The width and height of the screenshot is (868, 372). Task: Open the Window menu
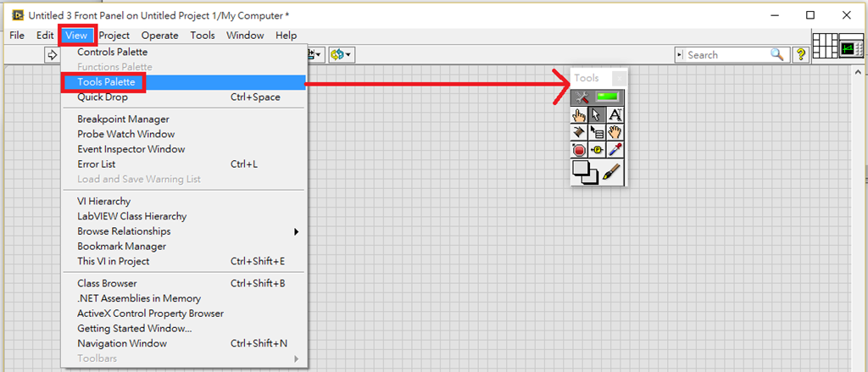pos(245,36)
